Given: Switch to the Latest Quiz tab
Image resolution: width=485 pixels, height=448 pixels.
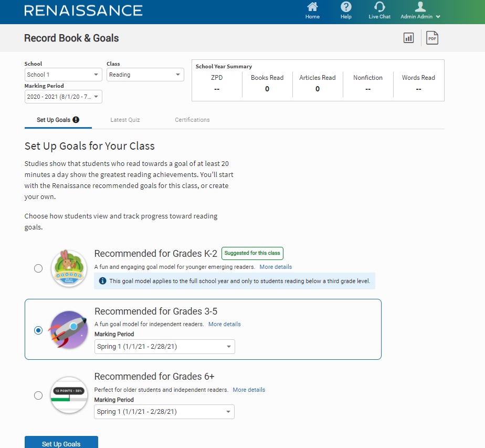Looking at the screenshot, I should [x=125, y=120].
